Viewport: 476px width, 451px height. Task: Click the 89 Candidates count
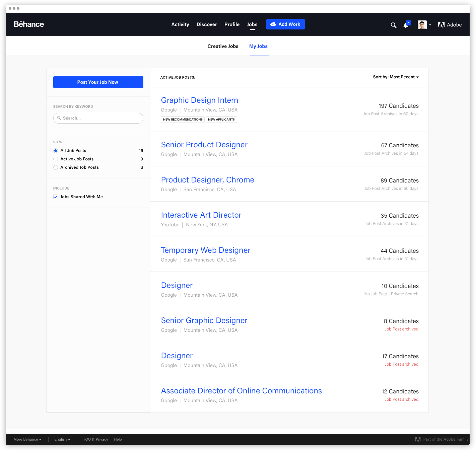point(400,180)
